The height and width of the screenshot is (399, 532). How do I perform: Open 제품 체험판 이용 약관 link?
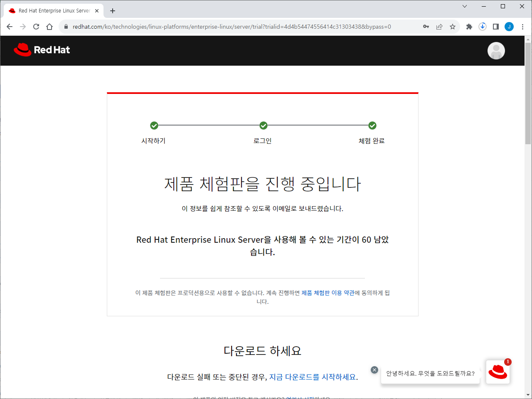tap(328, 293)
